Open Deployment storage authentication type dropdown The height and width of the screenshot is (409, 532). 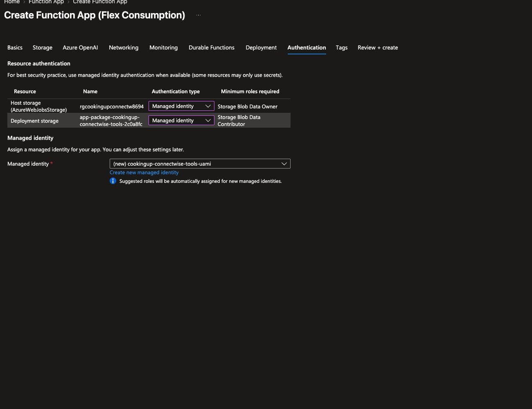[x=181, y=120]
